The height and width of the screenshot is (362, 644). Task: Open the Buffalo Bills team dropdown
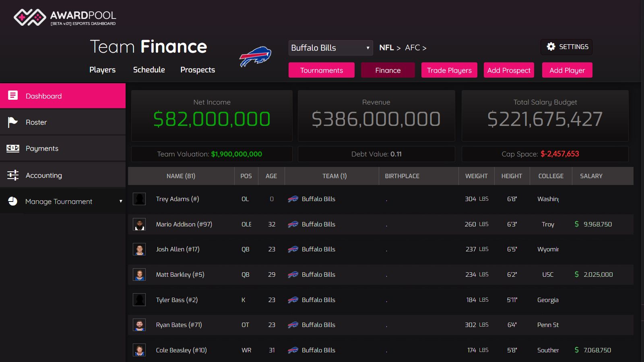coord(330,48)
